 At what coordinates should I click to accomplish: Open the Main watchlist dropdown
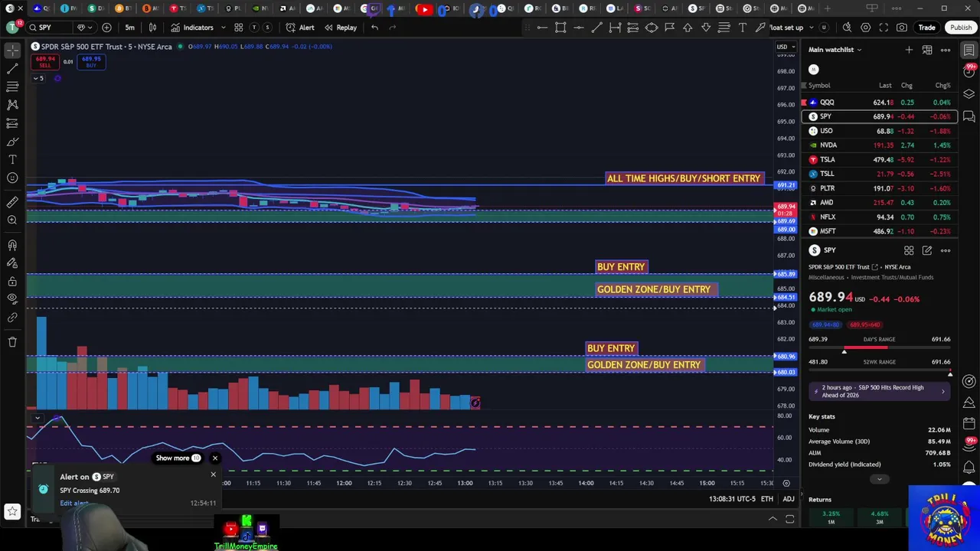[x=835, y=50]
